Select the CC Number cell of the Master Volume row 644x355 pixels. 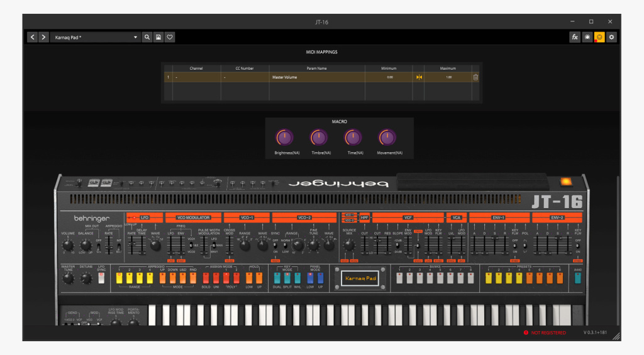point(245,77)
